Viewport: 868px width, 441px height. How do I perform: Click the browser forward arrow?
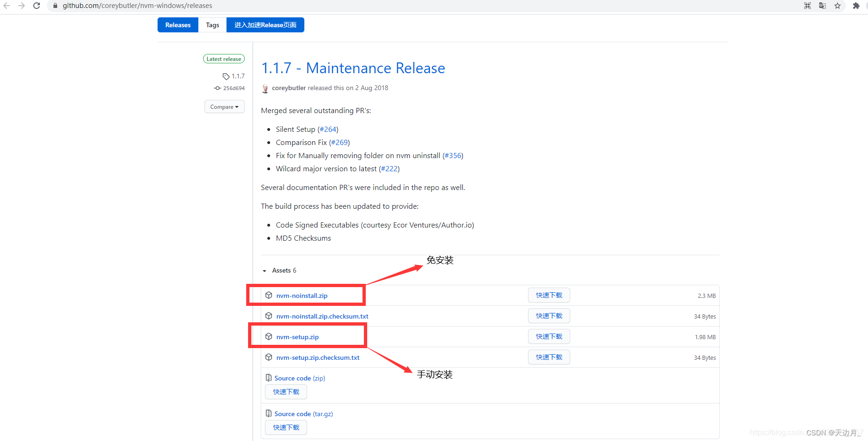pyautogui.click(x=22, y=6)
